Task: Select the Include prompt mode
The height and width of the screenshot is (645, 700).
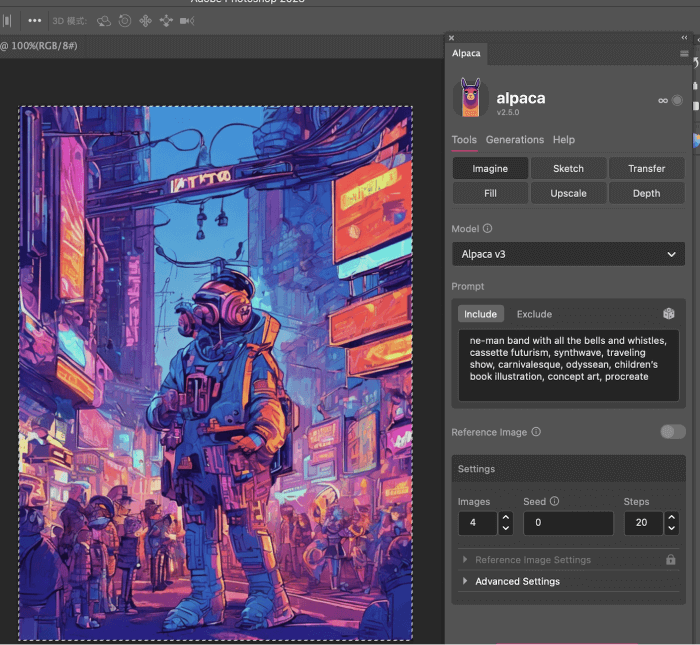Action: [x=480, y=314]
